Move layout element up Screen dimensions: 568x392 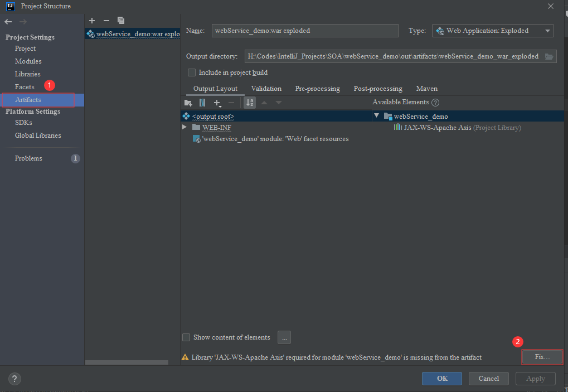click(x=264, y=103)
